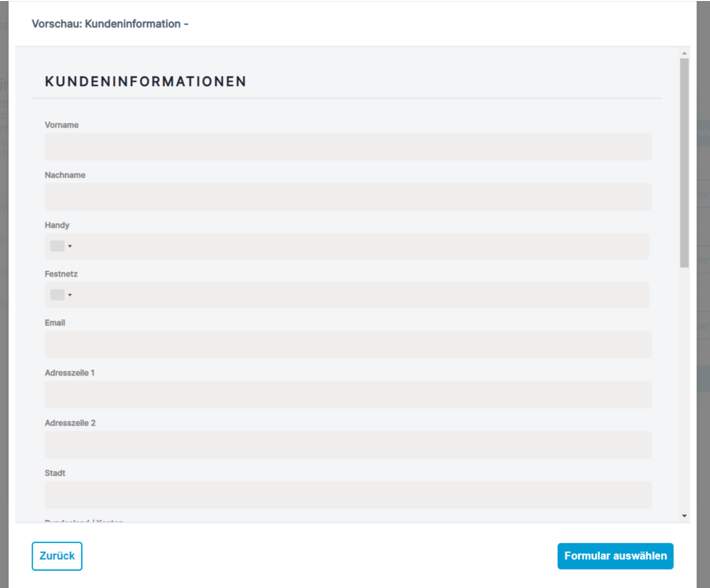Click the scrollbar down arrow
Viewport: 710px width, 588px height.
pyautogui.click(x=684, y=516)
